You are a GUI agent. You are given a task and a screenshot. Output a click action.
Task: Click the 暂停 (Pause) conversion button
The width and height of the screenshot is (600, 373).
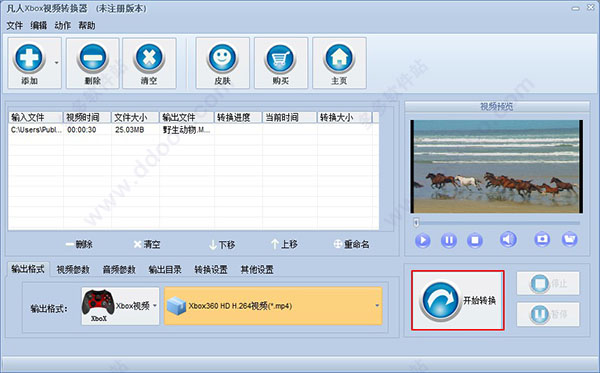(548, 314)
